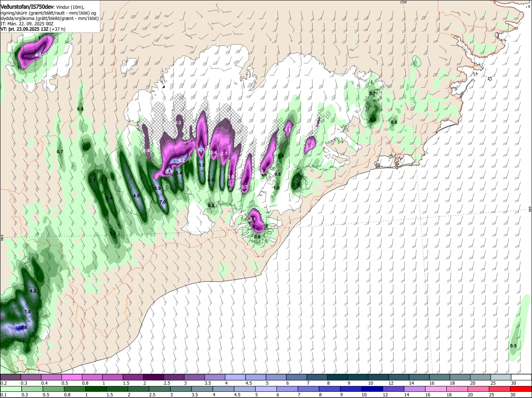Click the 10.6 precipitation value on the map

coord(22,327)
